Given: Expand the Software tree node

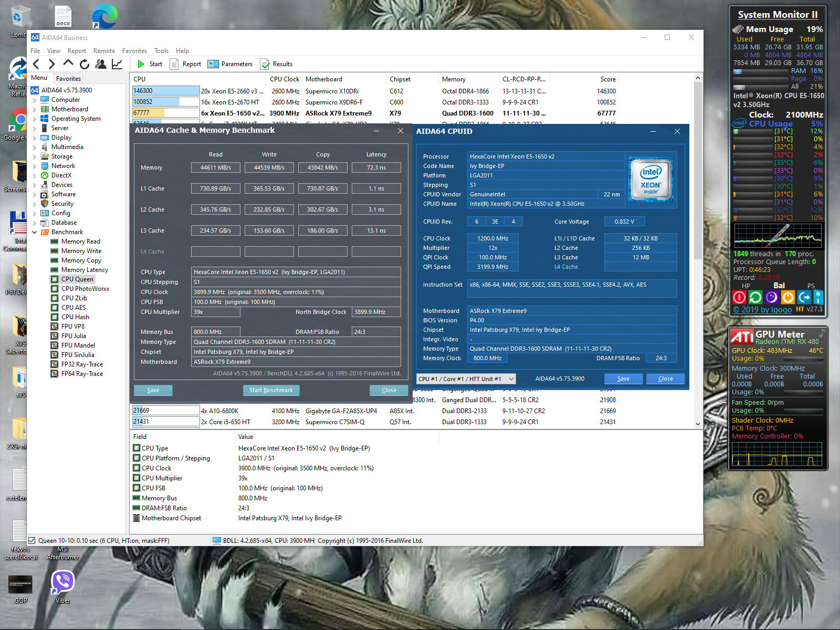Looking at the screenshot, I should click(35, 194).
